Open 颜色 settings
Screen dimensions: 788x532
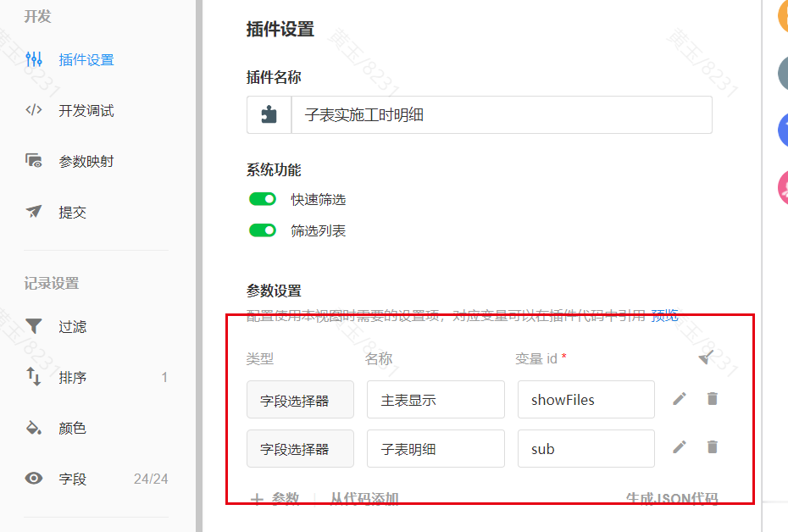pyautogui.click(x=72, y=428)
